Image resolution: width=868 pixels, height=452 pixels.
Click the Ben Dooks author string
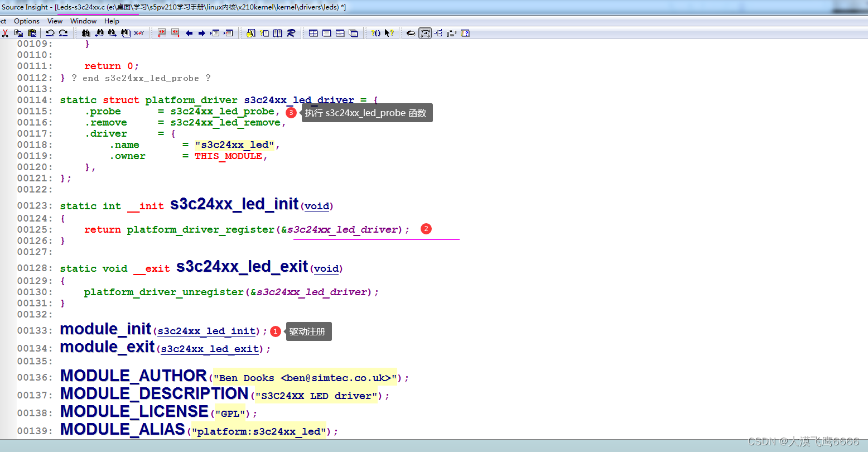(305, 378)
